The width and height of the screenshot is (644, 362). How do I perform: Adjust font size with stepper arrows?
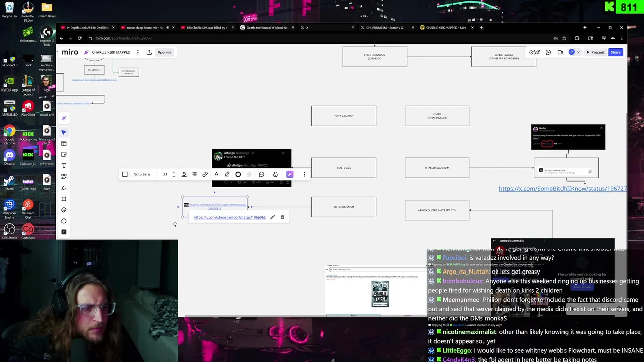pyautogui.click(x=174, y=174)
